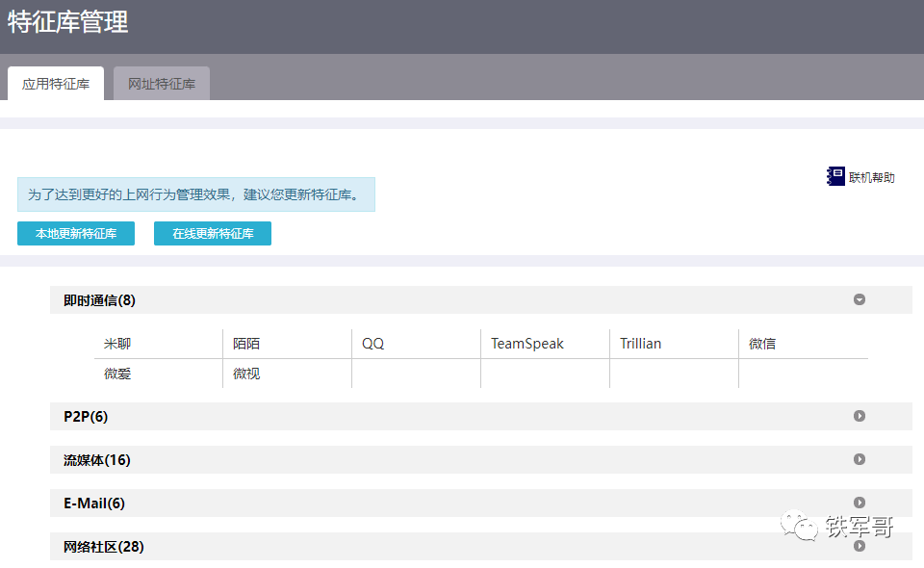Select the TeamSpeak application cell

[527, 344]
